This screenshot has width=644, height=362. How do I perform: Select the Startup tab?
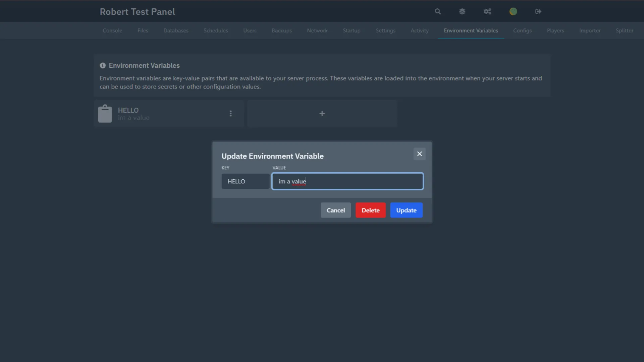pos(352,31)
